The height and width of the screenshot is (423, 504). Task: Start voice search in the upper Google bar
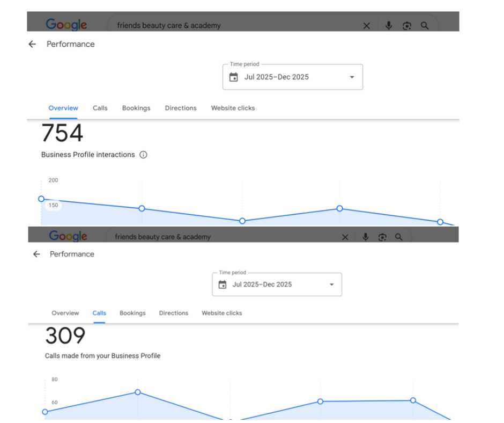click(x=389, y=25)
